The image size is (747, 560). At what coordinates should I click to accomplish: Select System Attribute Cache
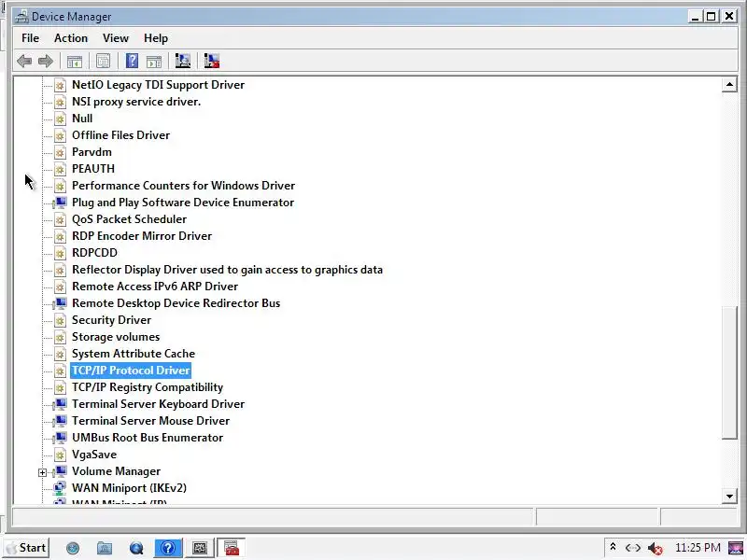134,354
